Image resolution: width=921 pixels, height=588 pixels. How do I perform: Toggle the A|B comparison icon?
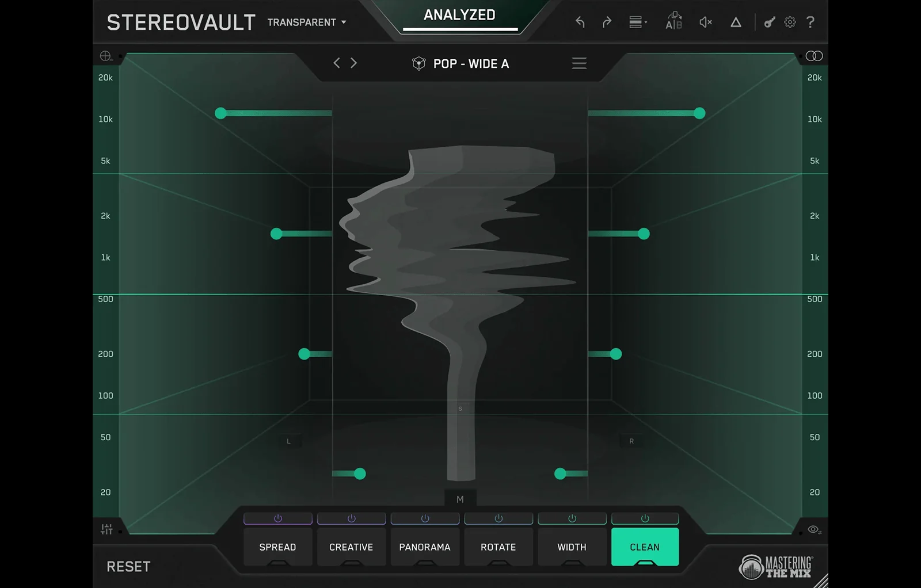673,21
